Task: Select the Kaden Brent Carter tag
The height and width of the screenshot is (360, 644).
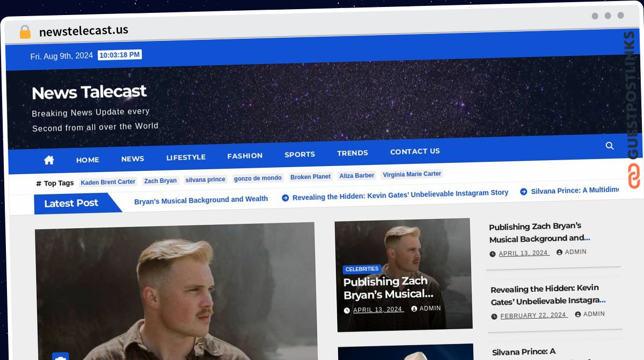Action: 108,182
